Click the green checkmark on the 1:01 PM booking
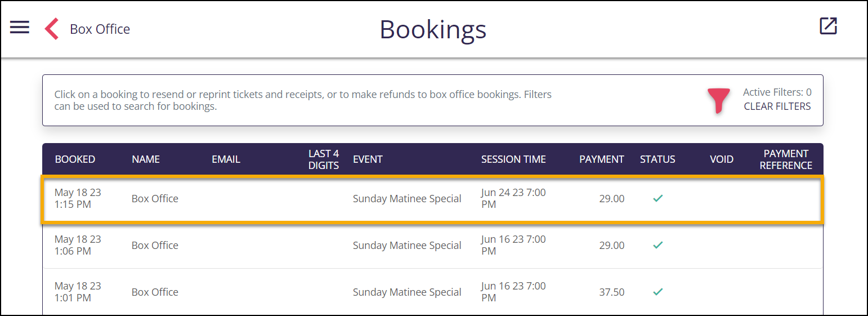The width and height of the screenshot is (868, 316). [x=657, y=292]
